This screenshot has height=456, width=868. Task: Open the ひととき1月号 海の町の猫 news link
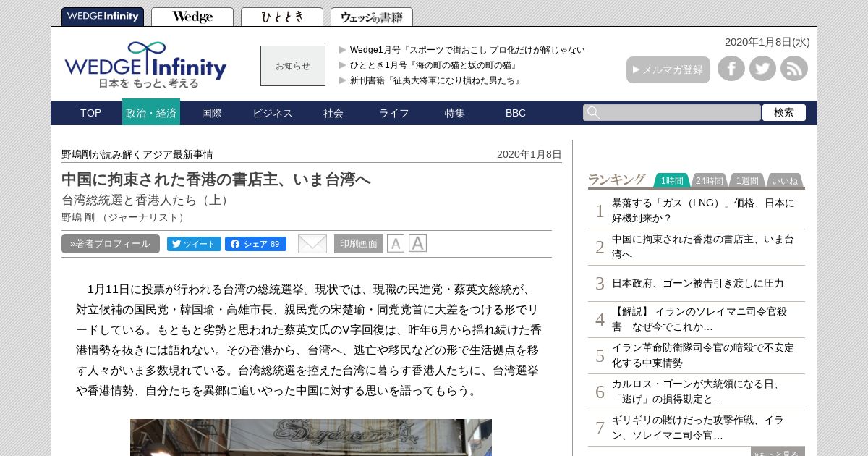[x=434, y=65]
